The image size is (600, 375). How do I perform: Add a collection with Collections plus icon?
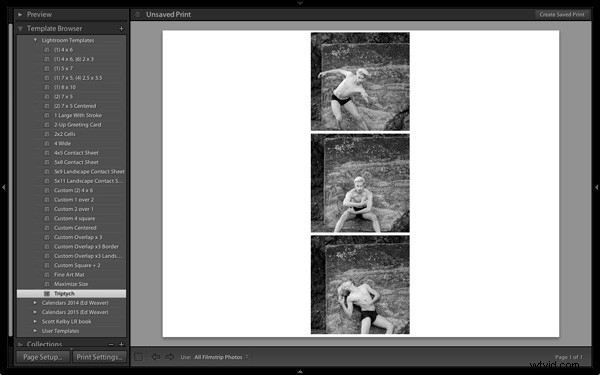[x=121, y=345]
